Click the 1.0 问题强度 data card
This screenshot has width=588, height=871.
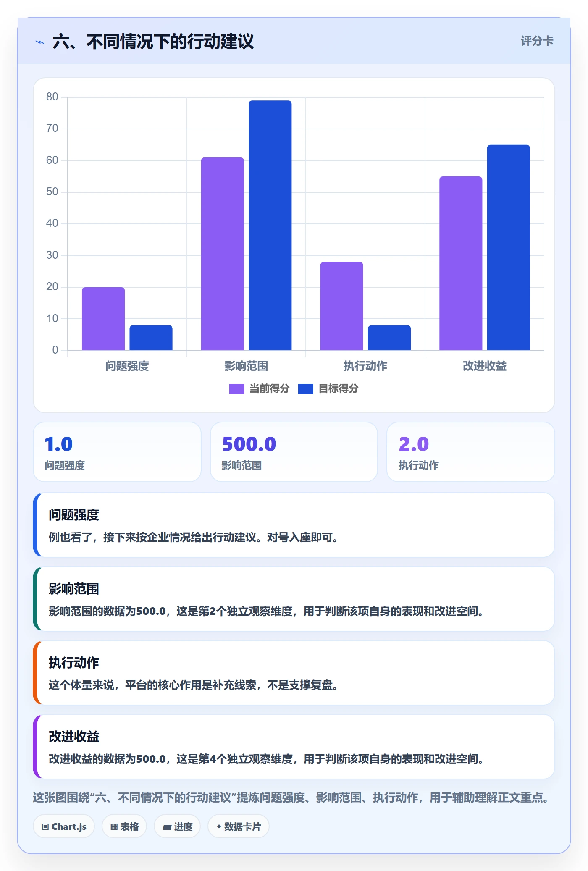(117, 452)
